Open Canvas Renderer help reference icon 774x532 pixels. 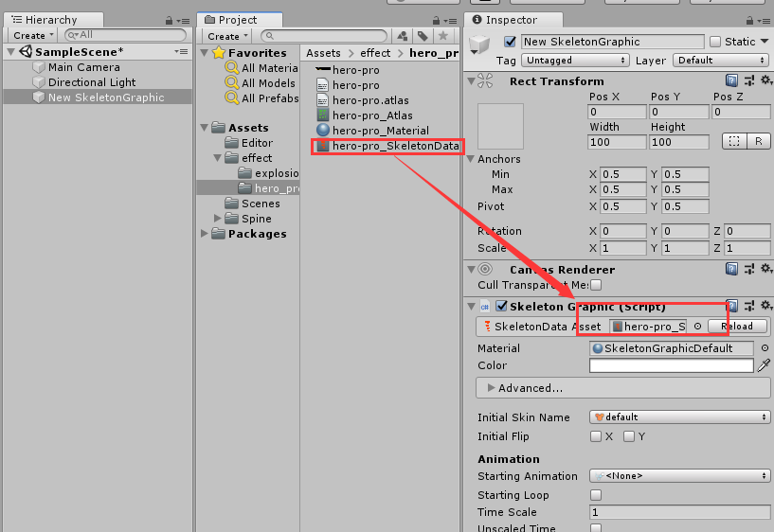coord(731,269)
